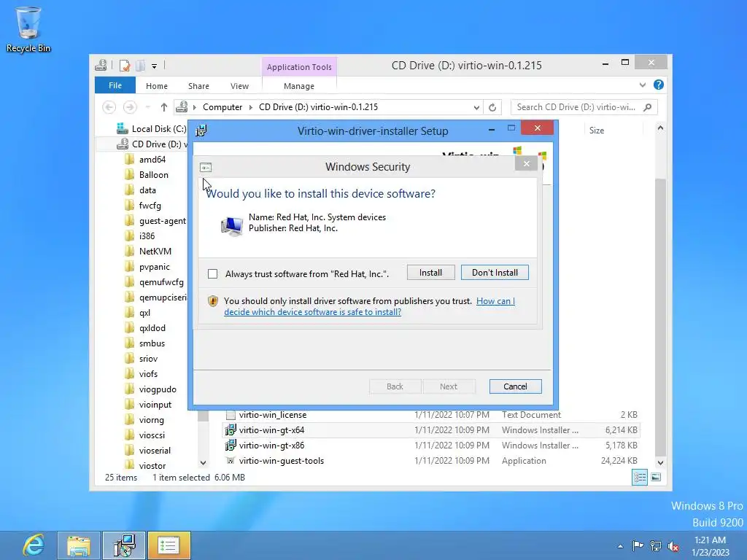This screenshot has height=560, width=747.
Task: Select the sriov folder icon
Action: point(129,358)
